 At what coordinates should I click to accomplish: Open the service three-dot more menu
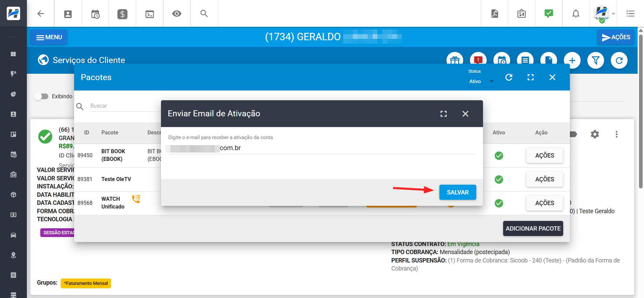[x=616, y=134]
